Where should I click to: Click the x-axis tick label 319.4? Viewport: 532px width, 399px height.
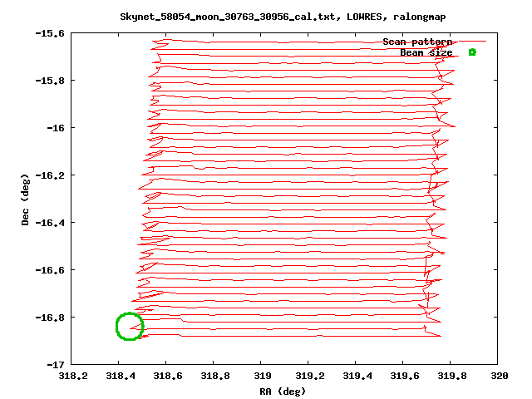[357, 376]
